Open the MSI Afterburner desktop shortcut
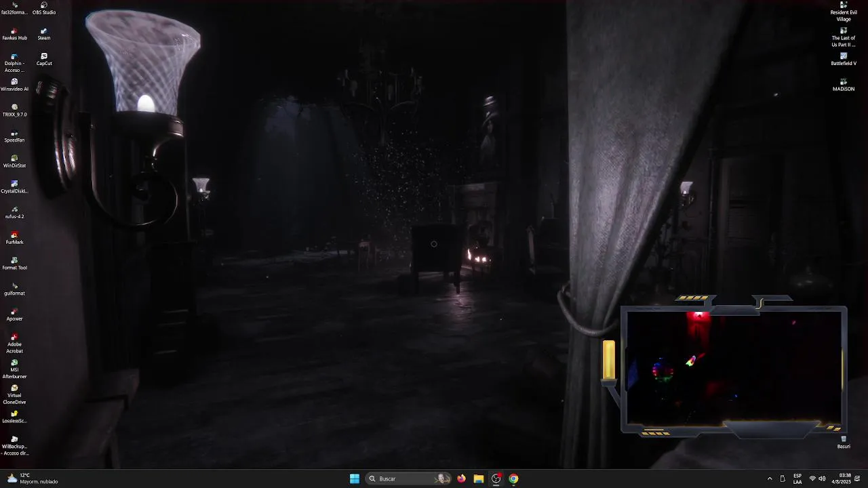The height and width of the screenshot is (488, 868). [14, 369]
